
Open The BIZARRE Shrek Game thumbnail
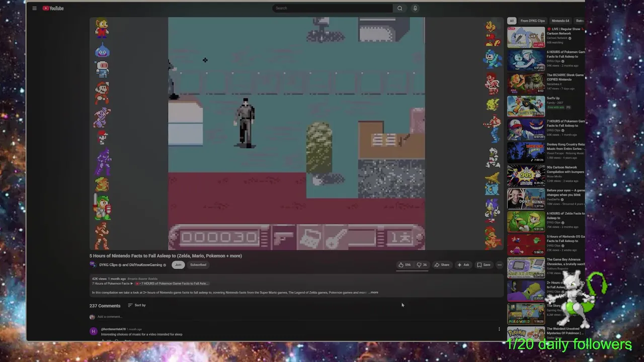click(x=526, y=83)
